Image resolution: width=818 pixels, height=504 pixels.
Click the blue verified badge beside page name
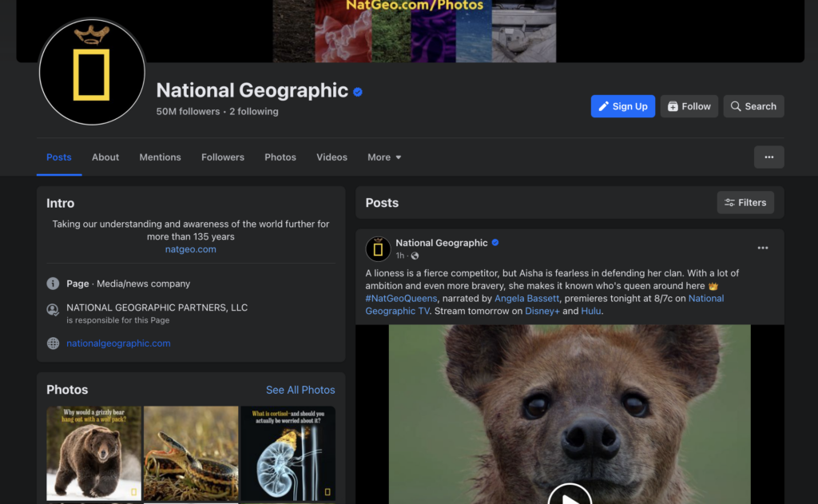click(358, 92)
